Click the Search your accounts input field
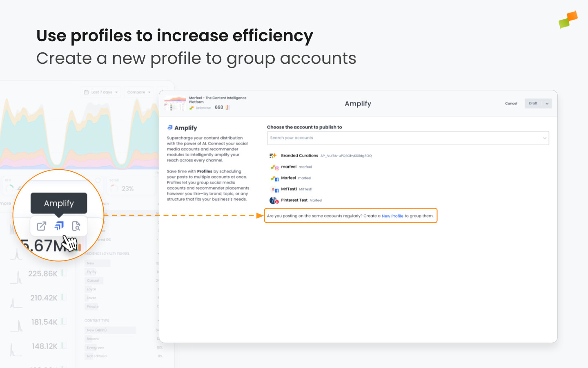This screenshot has width=588, height=368. [408, 138]
